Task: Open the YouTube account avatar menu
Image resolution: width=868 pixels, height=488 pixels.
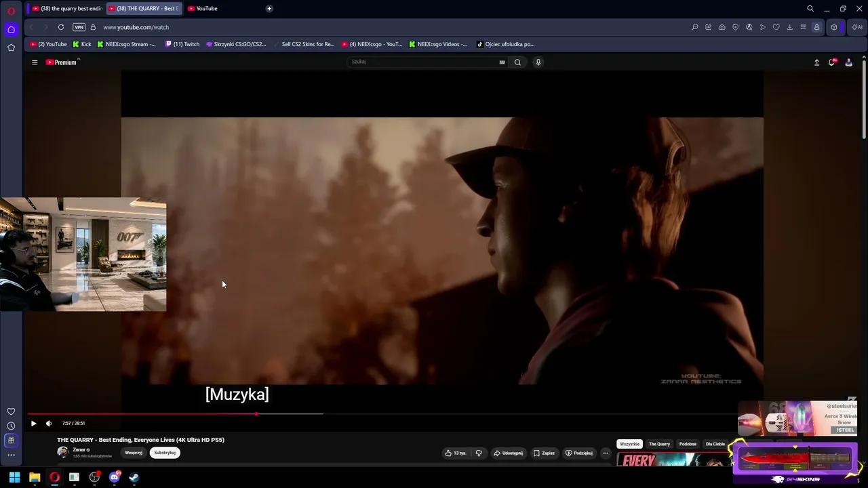Action: pos(848,62)
